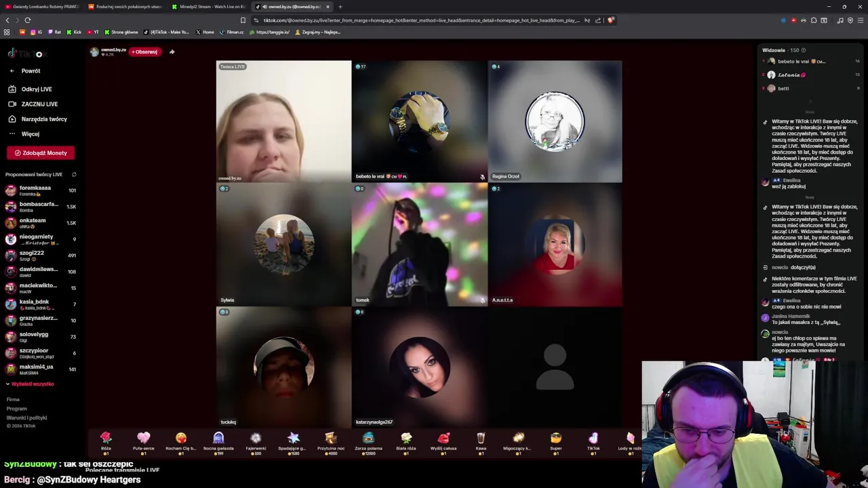Send the Zorza polarna gift
This screenshot has width=868, height=488.
point(368,442)
